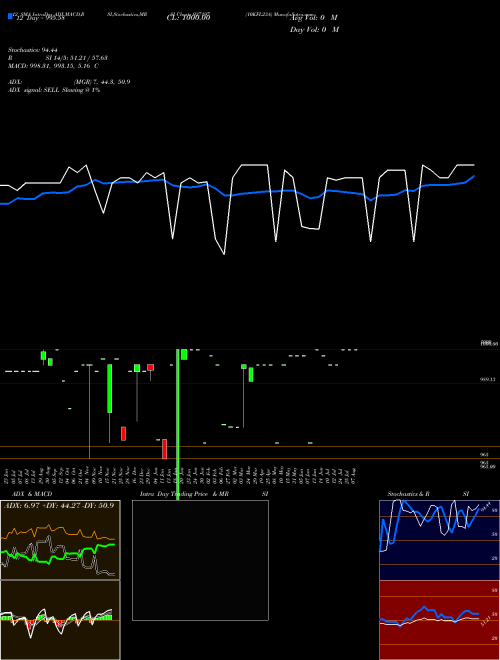Click the red RSI chart panel

point(439,620)
